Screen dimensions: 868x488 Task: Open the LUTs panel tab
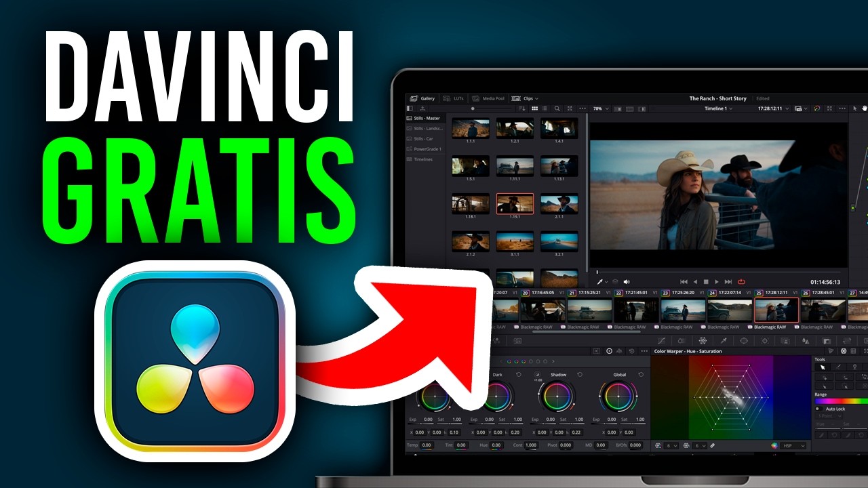pos(454,98)
